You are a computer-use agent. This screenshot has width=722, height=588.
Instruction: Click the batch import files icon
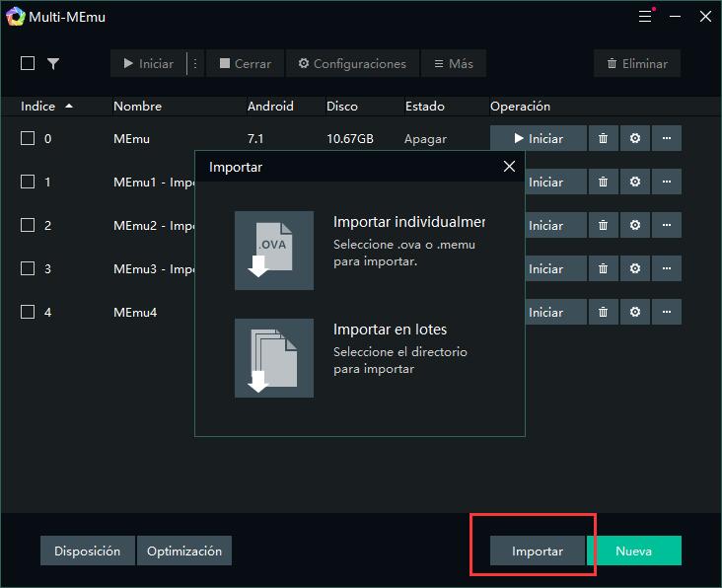(x=274, y=358)
